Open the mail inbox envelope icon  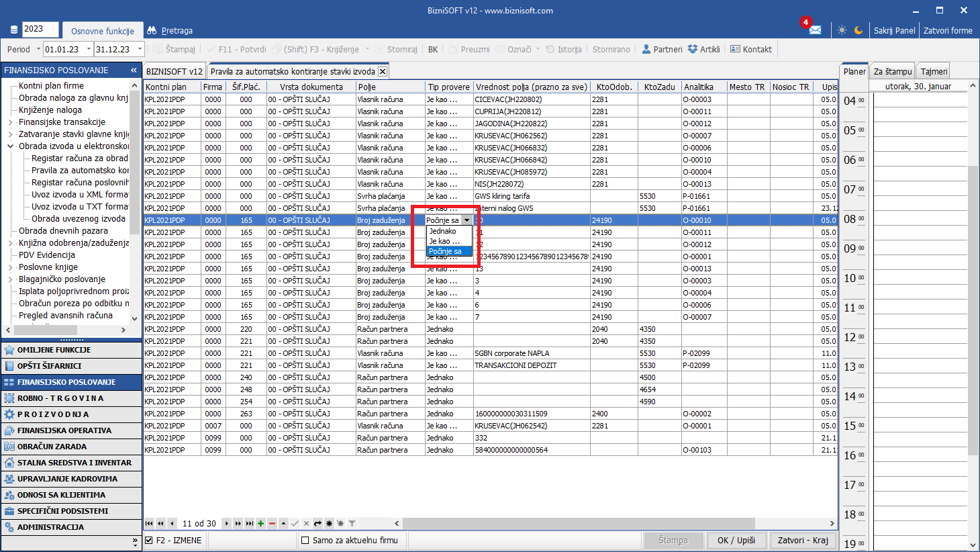coord(815,30)
